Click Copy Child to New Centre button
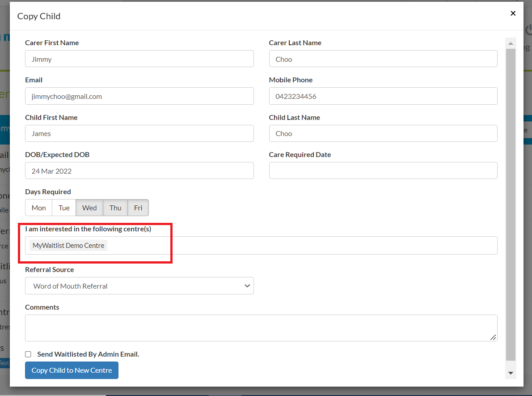532x396 pixels. click(72, 370)
